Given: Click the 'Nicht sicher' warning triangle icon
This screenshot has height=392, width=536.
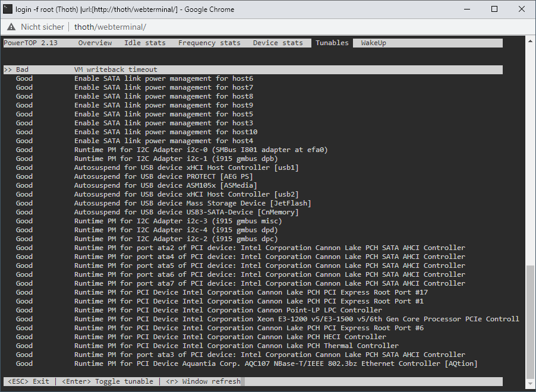Looking at the screenshot, I should [x=11, y=27].
